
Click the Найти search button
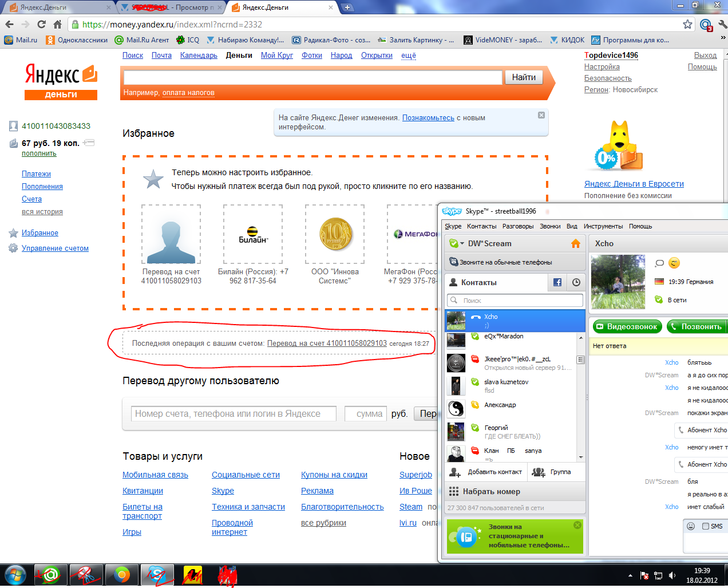[524, 77]
